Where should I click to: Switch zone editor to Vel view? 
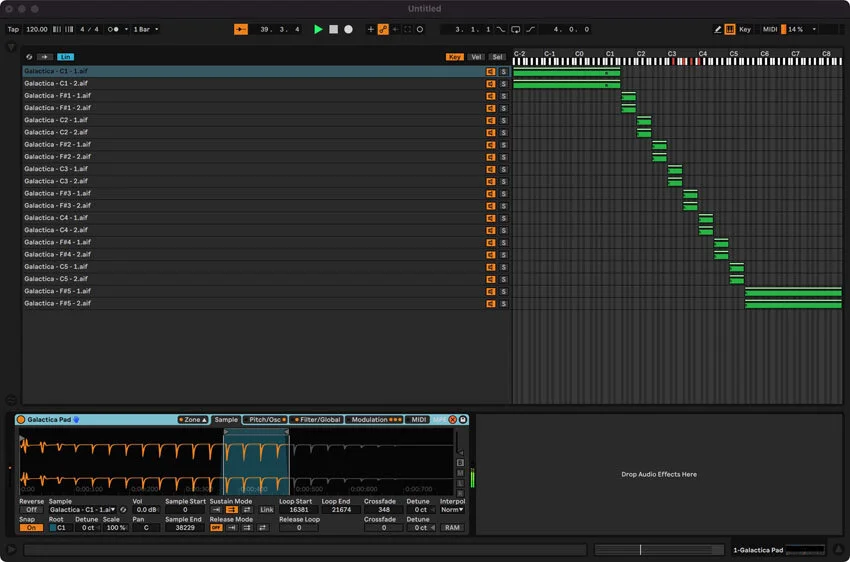click(x=476, y=57)
